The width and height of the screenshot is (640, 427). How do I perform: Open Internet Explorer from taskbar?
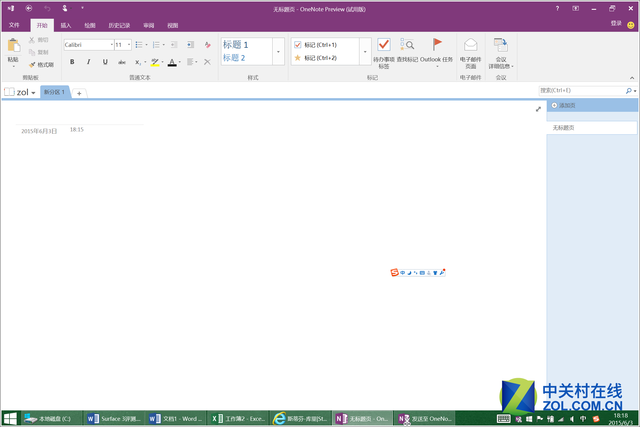[x=301, y=418]
